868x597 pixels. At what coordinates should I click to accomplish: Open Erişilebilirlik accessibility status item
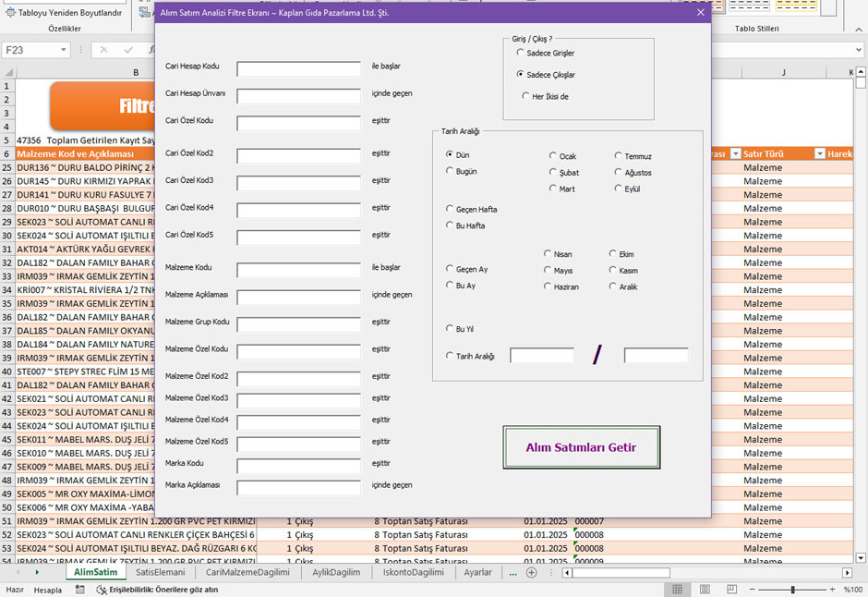(157, 590)
